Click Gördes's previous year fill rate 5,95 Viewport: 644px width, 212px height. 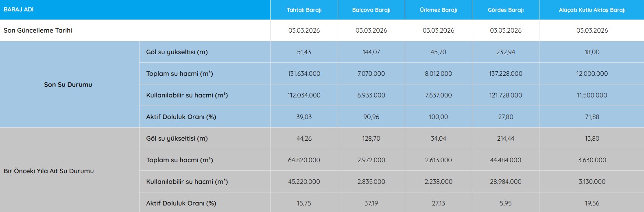pos(505,203)
